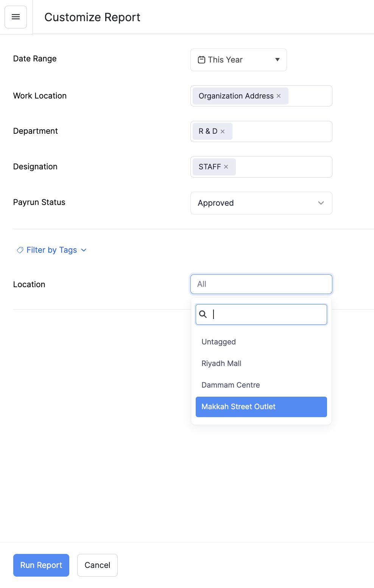Viewport: 374px width, 588px height.
Task: Remove the R & D department filter
Action: click(x=223, y=131)
